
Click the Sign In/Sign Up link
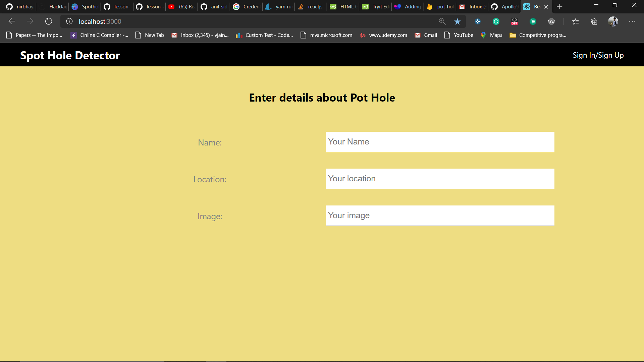(x=598, y=55)
